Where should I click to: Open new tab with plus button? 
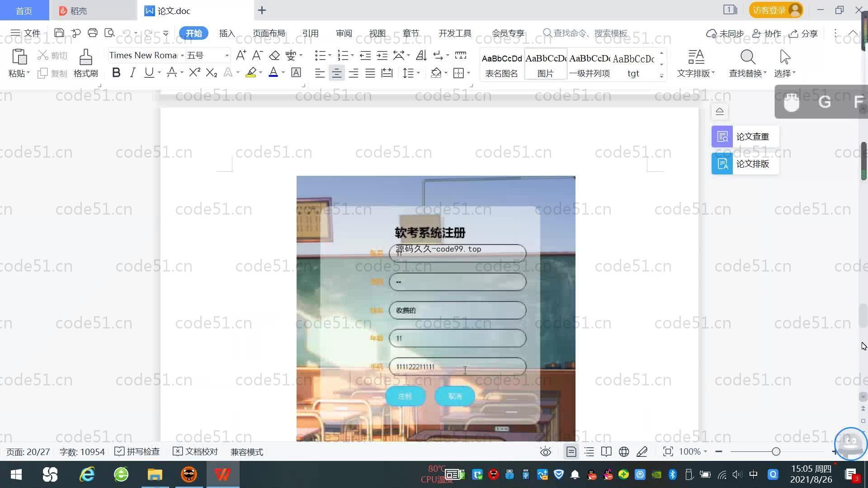262,10
